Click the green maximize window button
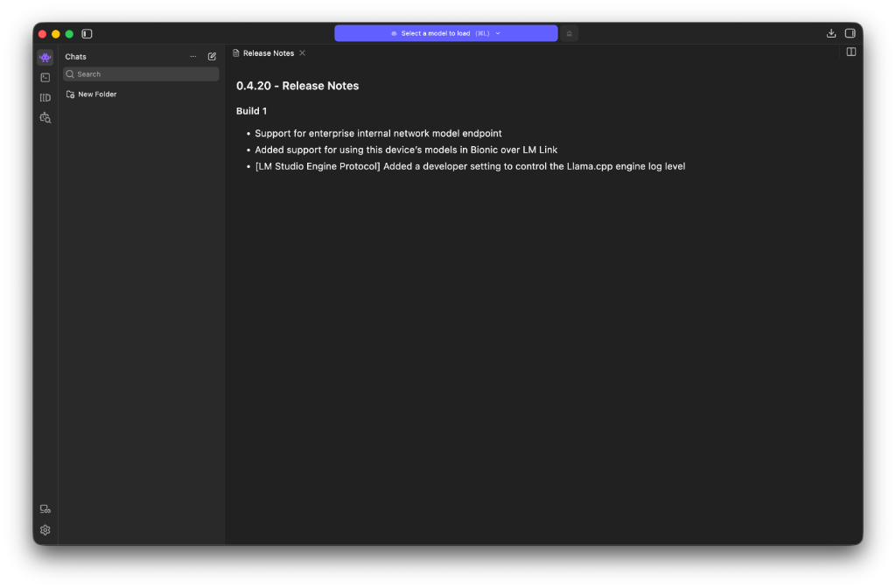Viewport: 896px width, 588px height. (x=70, y=34)
